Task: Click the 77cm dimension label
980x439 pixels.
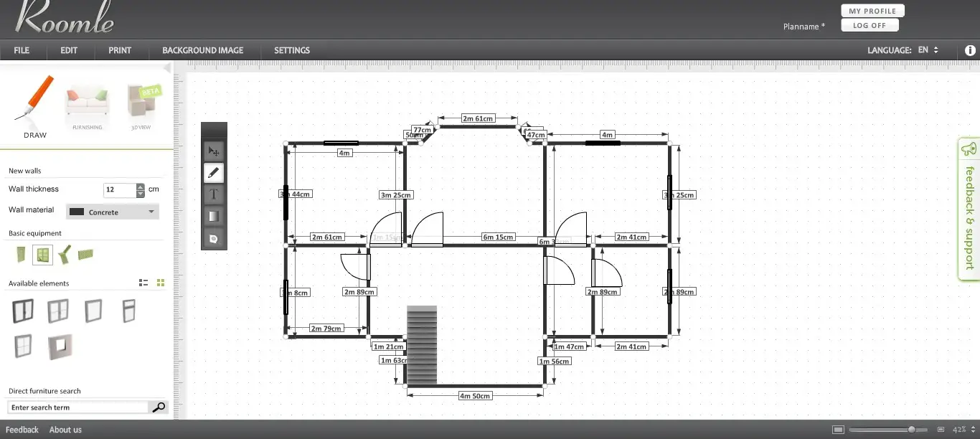Action: (422, 130)
